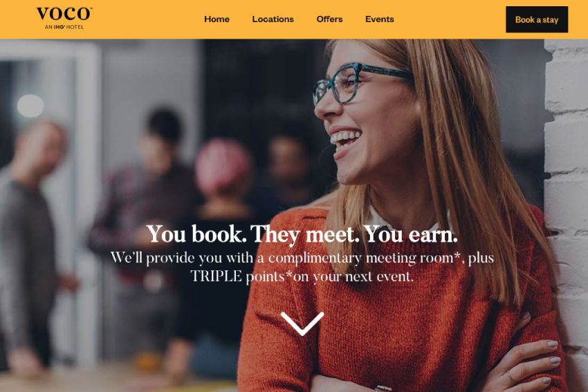Click the voco logo in header
This screenshot has width=588, height=392.
pos(64,18)
